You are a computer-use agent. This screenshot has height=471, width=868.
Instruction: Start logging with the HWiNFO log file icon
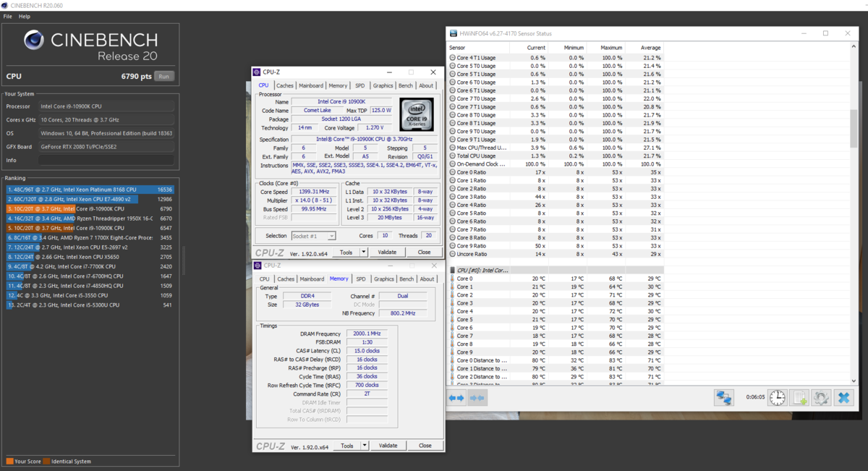click(799, 397)
